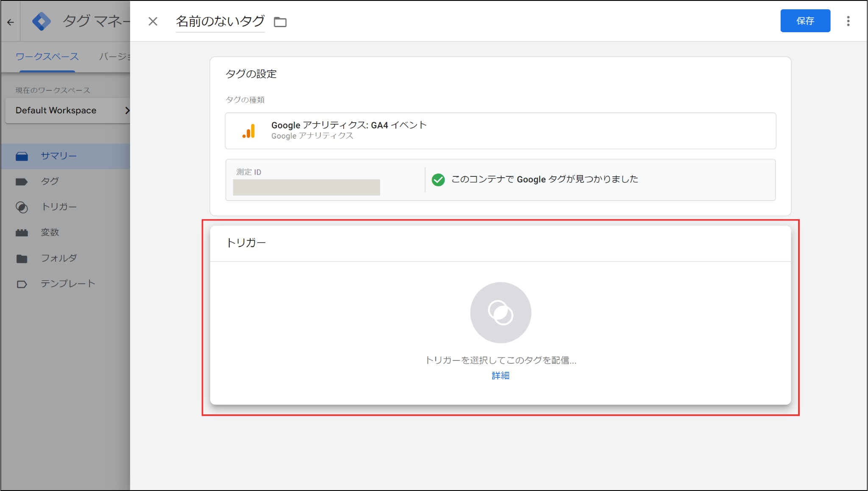The width and height of the screenshot is (868, 491).
Task: Click the タグの種類 label
Action: [x=245, y=100]
